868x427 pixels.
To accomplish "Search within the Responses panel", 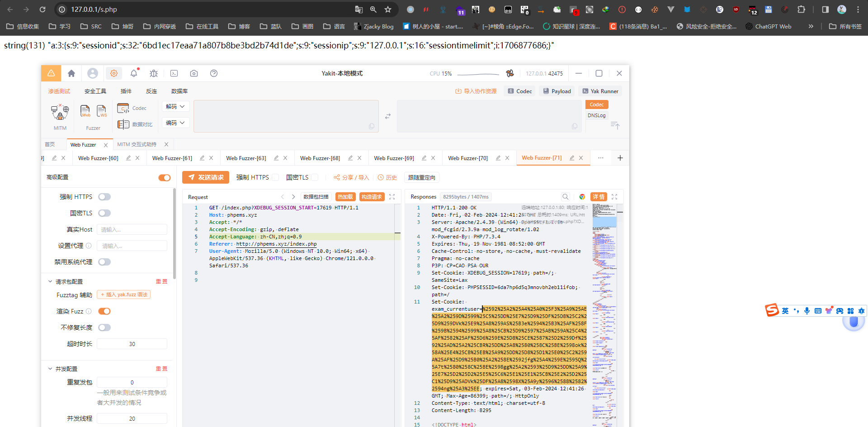I will click(565, 197).
